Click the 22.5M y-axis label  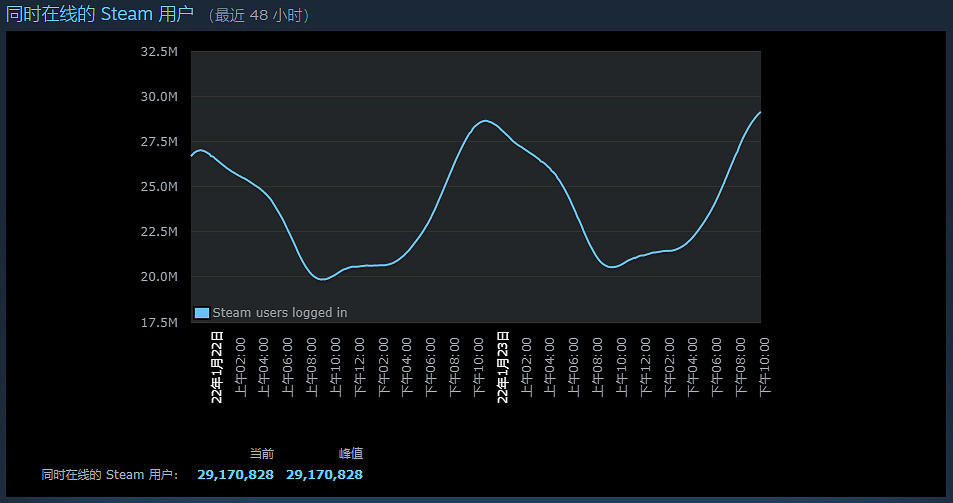159,232
